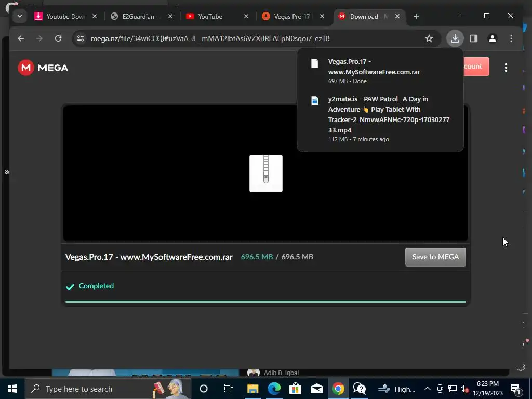Launch Microsoft Edge from taskbar
This screenshot has height=399, width=532.
click(x=274, y=389)
